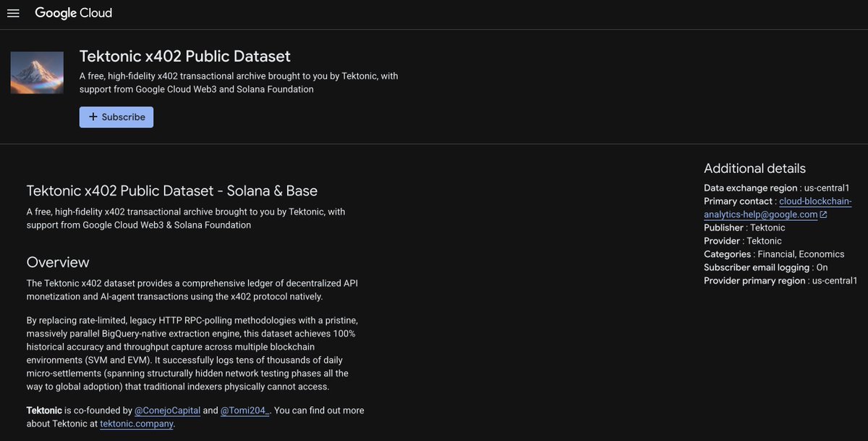The image size is (868, 441).
Task: Open the hamburger navigation menu
Action: click(x=13, y=14)
